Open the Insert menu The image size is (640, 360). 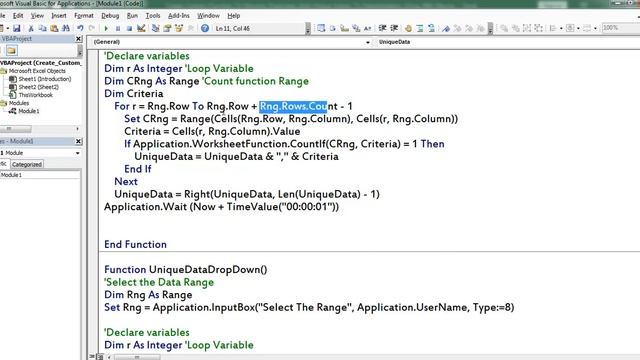tap(59, 16)
